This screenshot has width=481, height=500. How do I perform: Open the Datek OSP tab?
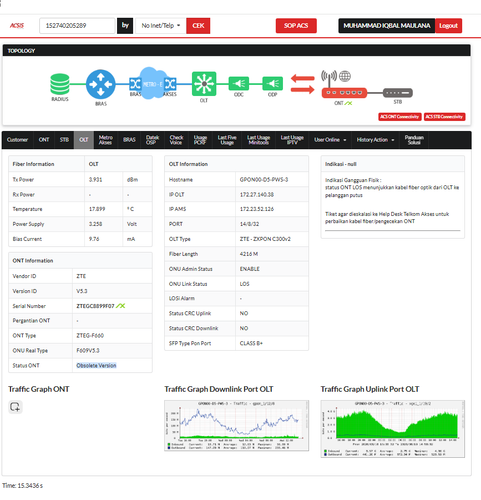(x=152, y=140)
